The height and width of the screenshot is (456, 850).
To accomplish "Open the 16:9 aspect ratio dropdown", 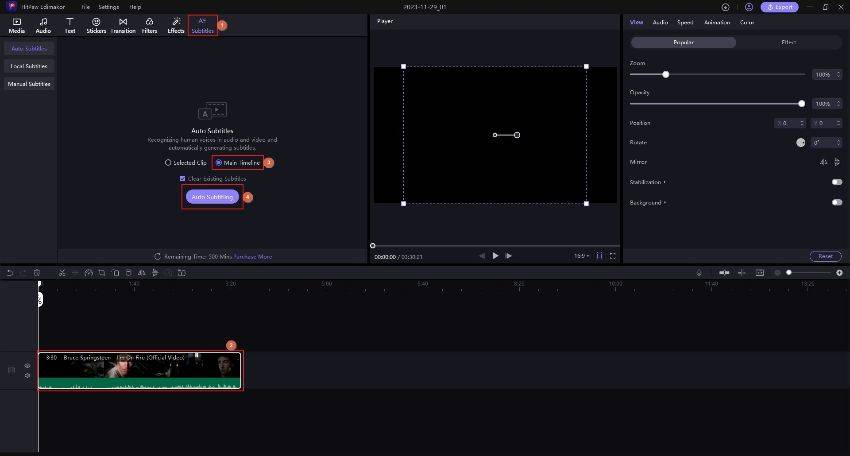I will (581, 256).
